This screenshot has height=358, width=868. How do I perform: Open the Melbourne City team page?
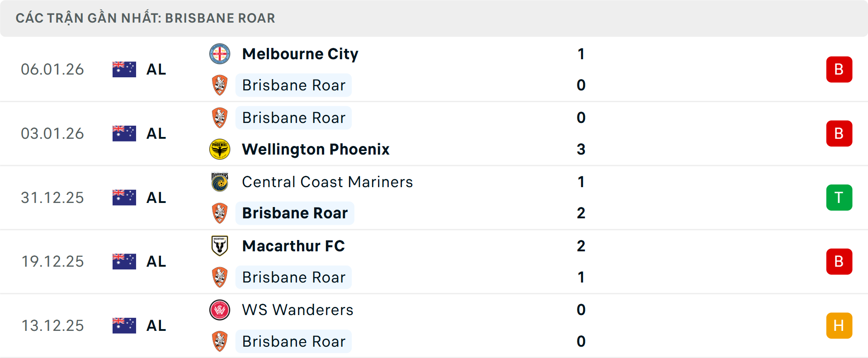300,53
